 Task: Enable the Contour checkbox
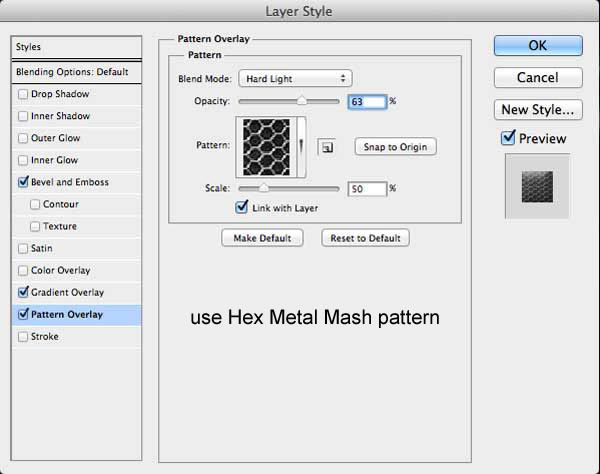(x=35, y=204)
